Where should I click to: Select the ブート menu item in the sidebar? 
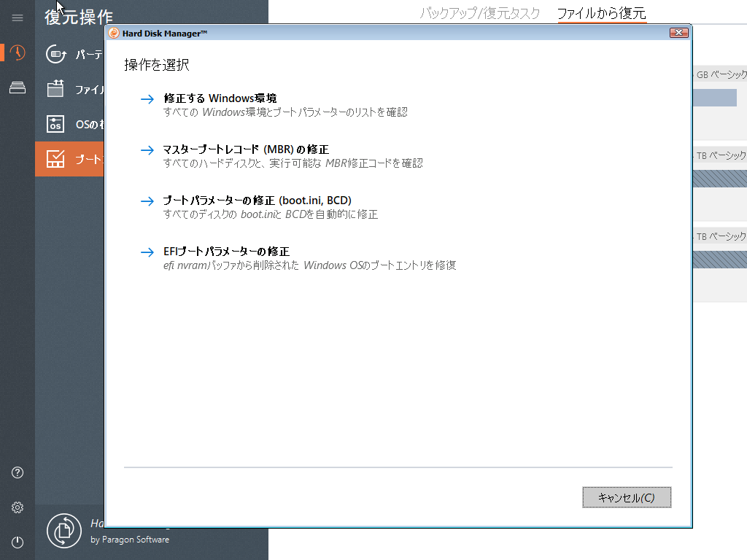tap(69, 158)
